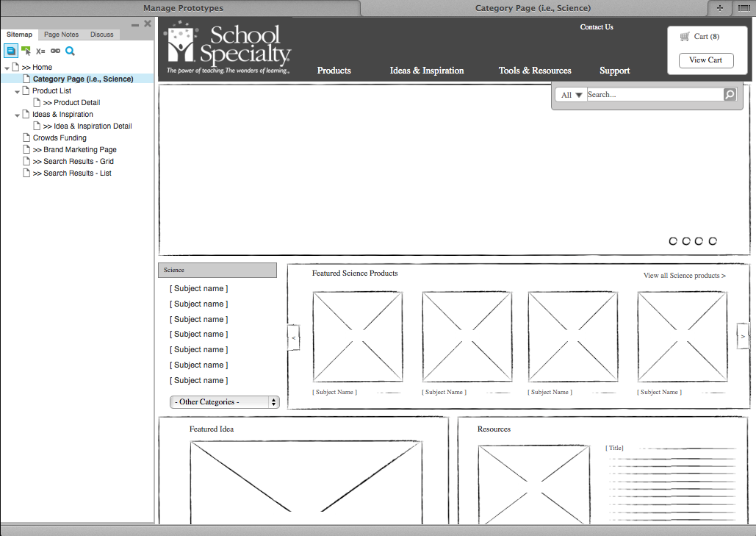
Task: Open the Other Categories dropdown
Action: pos(225,402)
